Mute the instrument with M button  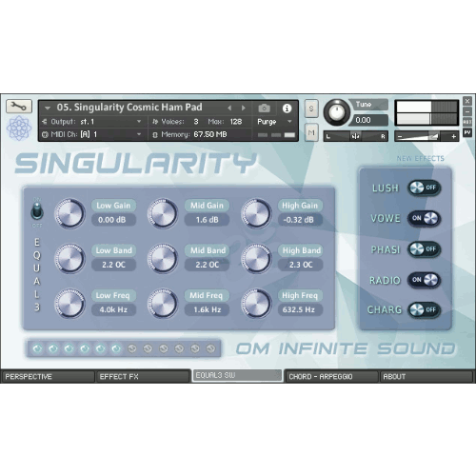click(311, 132)
